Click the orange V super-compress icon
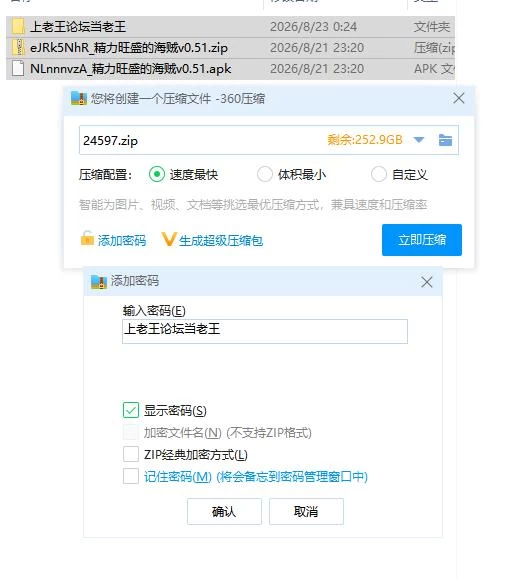527x579 pixels. [x=169, y=239]
